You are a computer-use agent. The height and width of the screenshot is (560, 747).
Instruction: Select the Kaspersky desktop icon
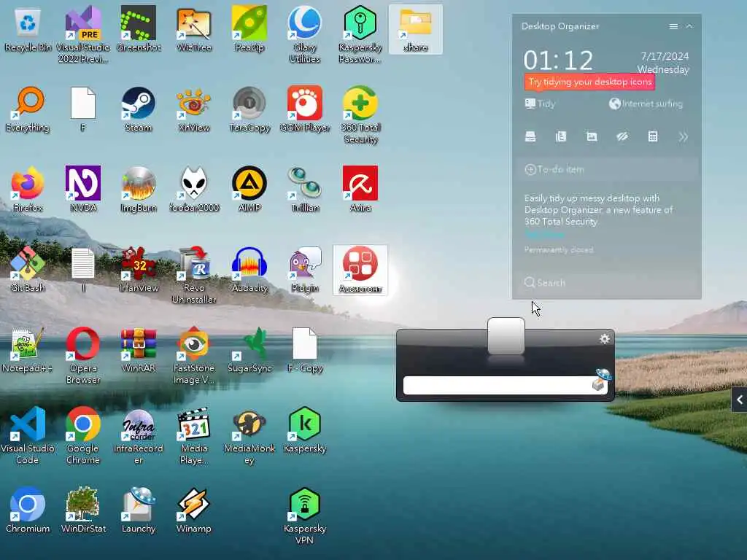tap(304, 430)
